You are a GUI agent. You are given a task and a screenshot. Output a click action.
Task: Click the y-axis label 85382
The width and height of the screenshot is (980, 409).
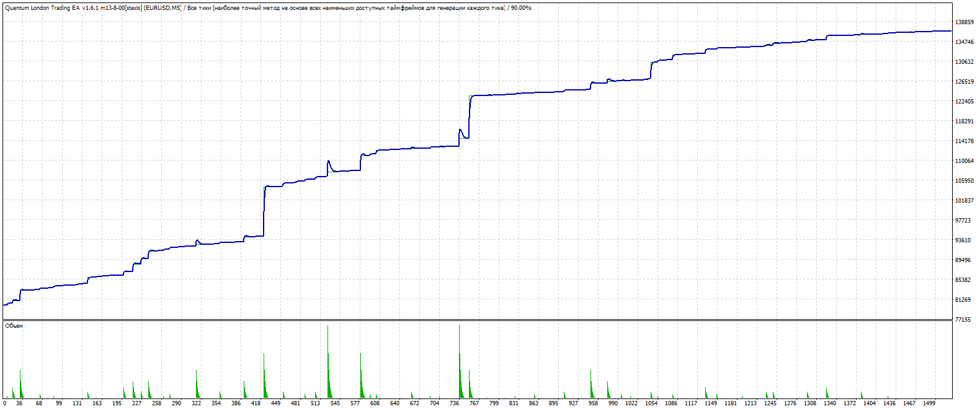963,280
